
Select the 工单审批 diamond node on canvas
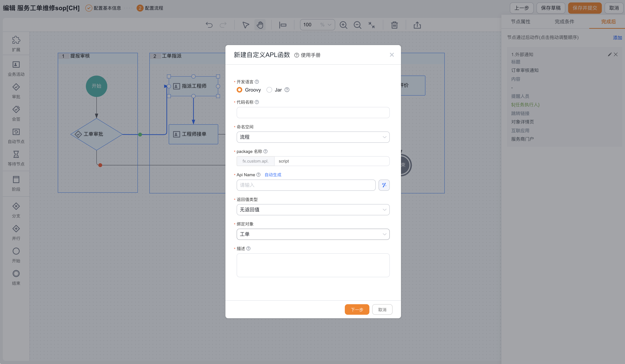(97, 134)
